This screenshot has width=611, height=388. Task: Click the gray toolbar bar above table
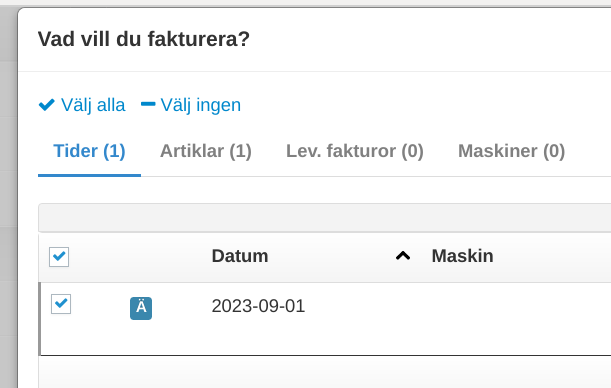[x=325, y=218]
